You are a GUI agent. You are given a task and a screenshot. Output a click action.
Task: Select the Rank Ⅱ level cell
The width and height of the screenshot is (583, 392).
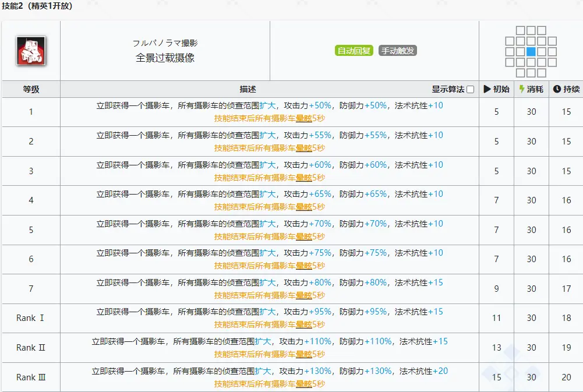(x=31, y=348)
